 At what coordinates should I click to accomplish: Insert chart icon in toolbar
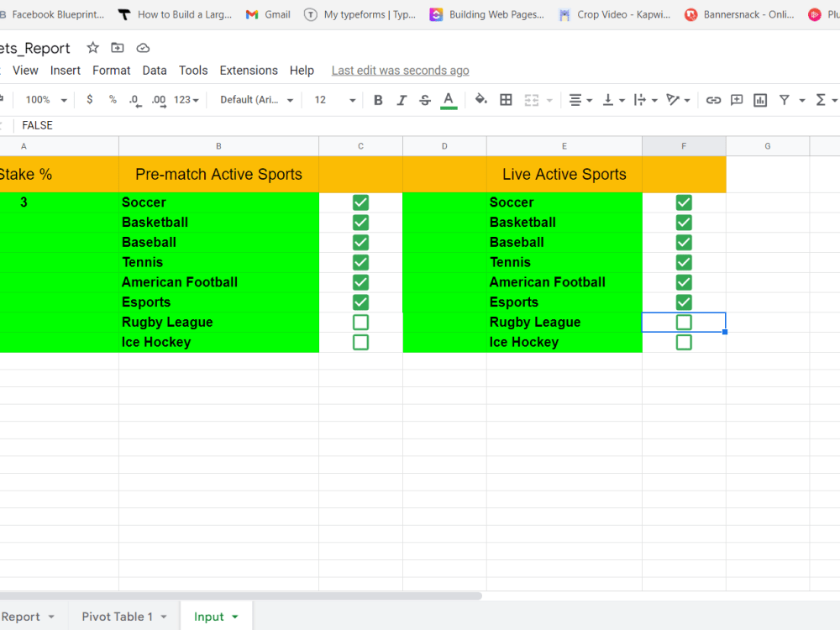(x=760, y=100)
